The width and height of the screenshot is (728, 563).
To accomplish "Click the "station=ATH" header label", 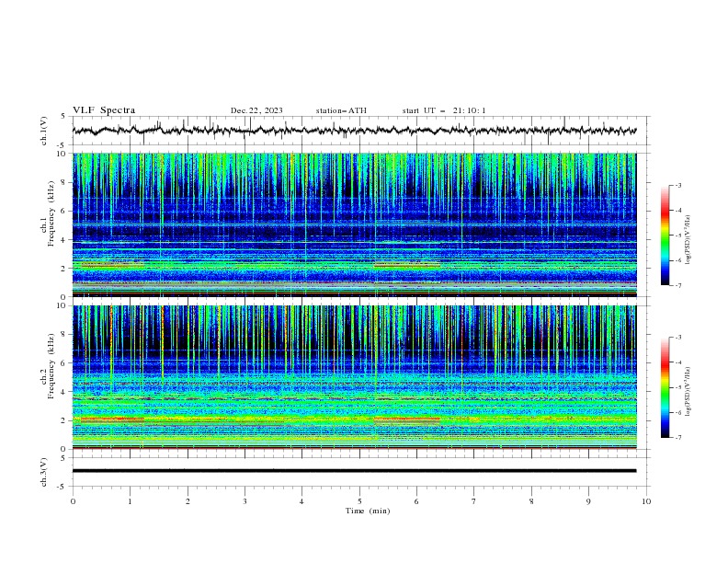I will [x=341, y=110].
